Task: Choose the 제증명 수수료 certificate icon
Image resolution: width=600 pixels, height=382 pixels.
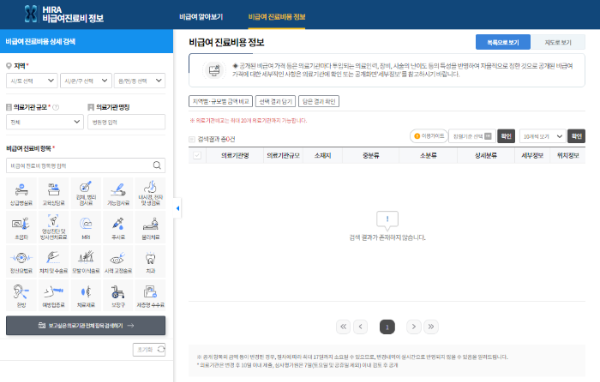Action: point(150,295)
